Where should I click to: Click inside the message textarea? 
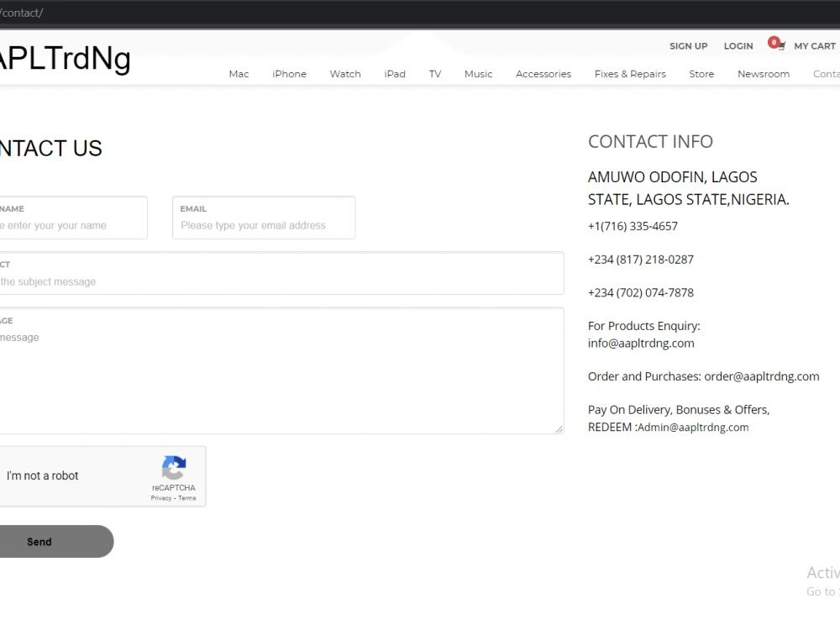coord(281,370)
